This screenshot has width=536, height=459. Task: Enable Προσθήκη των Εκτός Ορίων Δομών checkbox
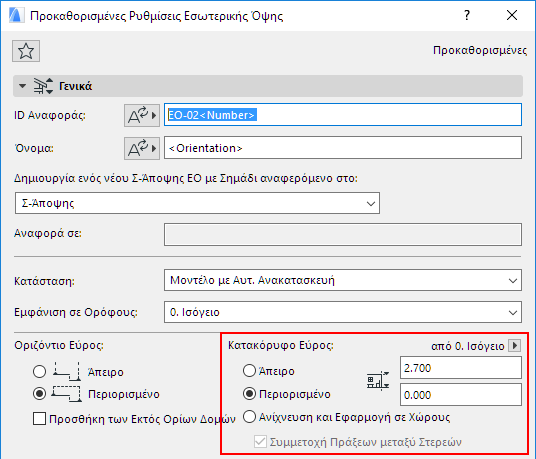[40, 419]
